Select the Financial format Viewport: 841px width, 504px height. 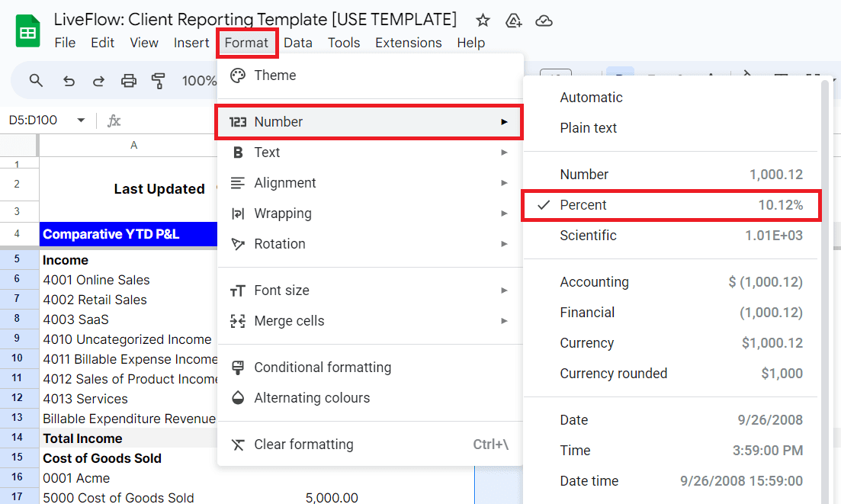(x=671, y=313)
